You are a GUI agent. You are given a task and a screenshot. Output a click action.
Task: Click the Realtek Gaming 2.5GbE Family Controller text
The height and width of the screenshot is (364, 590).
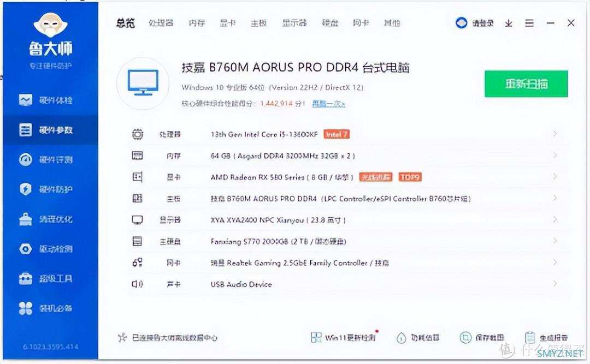click(299, 263)
